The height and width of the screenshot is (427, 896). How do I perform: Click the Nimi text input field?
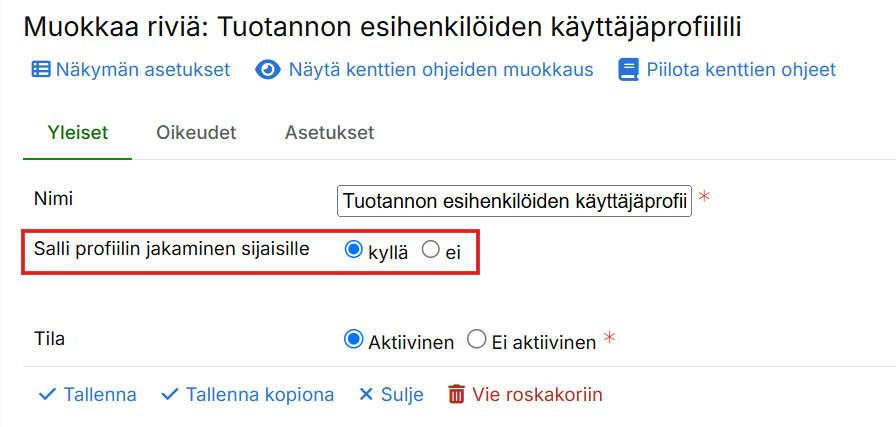pos(514,201)
